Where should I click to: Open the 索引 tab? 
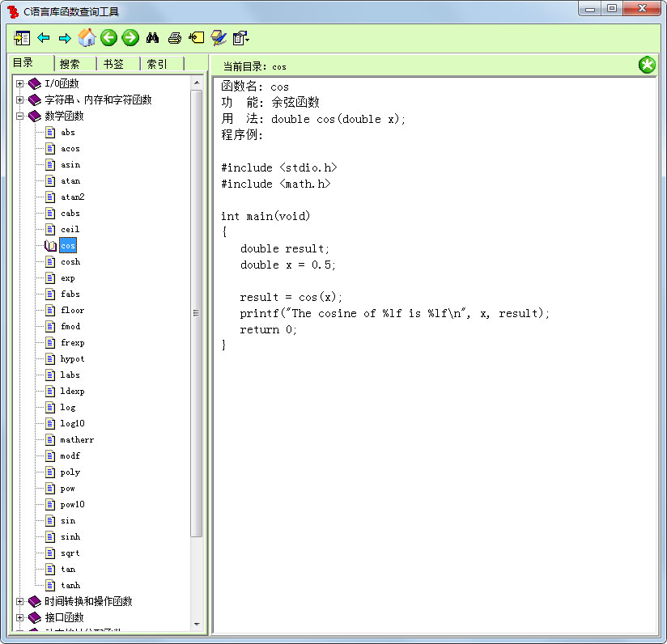[157, 64]
